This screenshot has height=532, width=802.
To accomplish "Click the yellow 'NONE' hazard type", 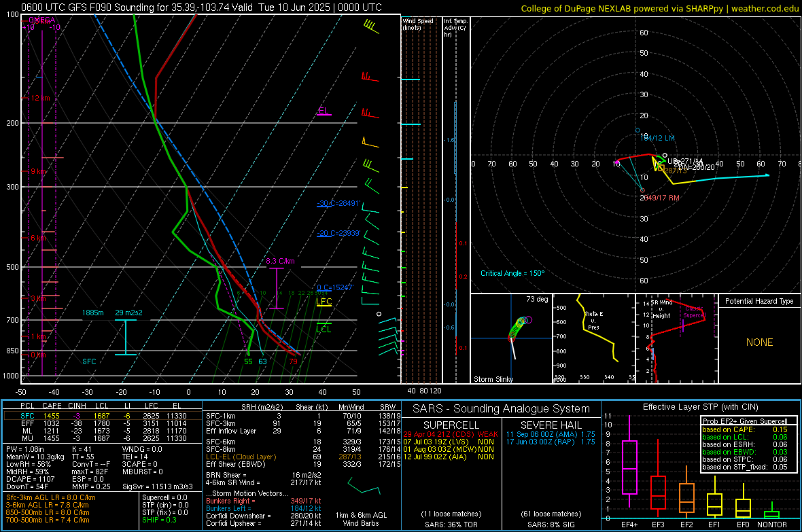I will [x=759, y=342].
